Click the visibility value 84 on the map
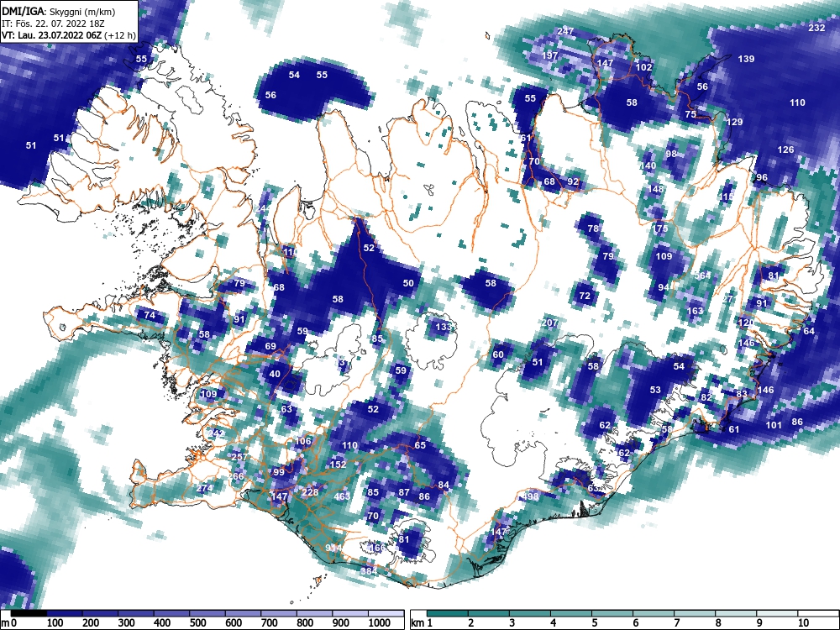The image size is (840, 630). click(x=444, y=485)
